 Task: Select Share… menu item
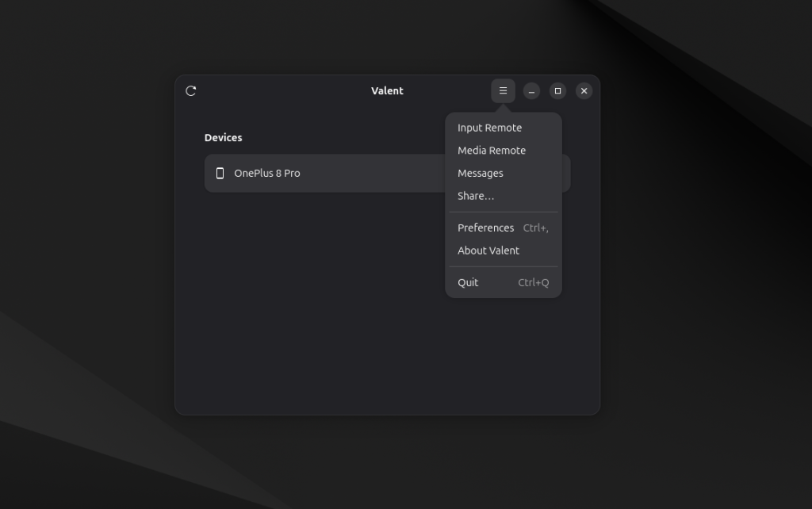[x=504, y=197]
